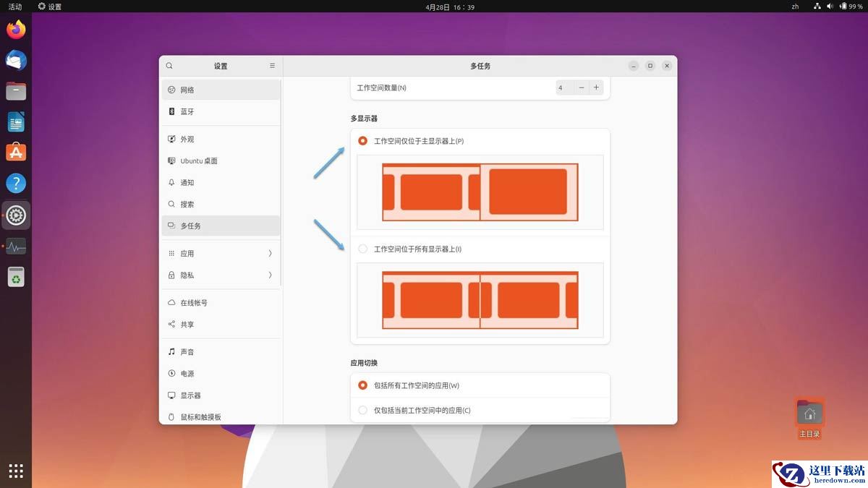Click the 活动 Activities button

coord(15,7)
